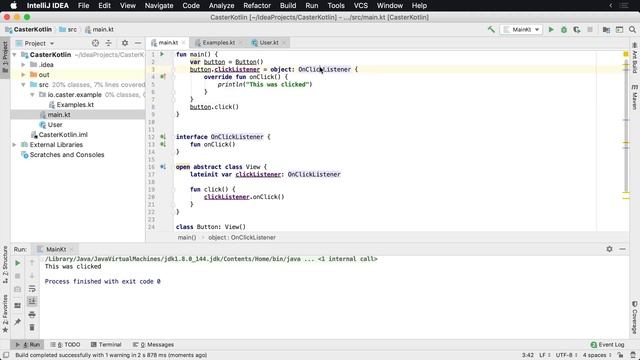The height and width of the screenshot is (360, 640).
Task: Click the Build project hammer icon
Action: coord(491,29)
